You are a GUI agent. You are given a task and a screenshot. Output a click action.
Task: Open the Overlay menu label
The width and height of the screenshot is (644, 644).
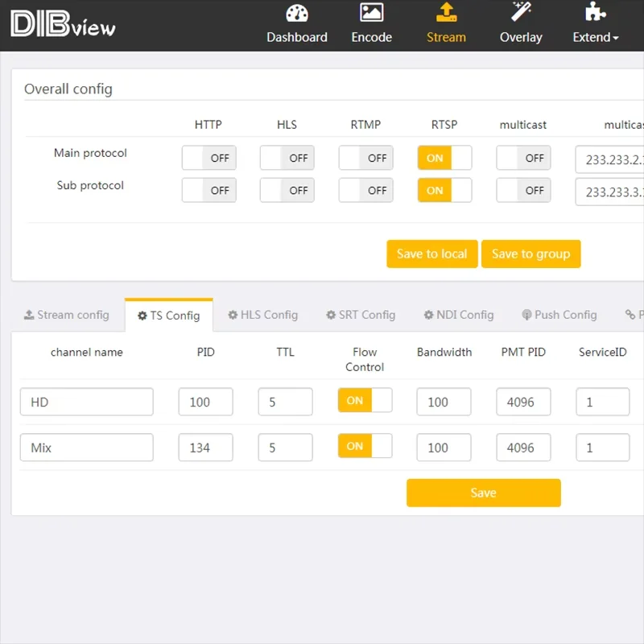click(x=521, y=37)
